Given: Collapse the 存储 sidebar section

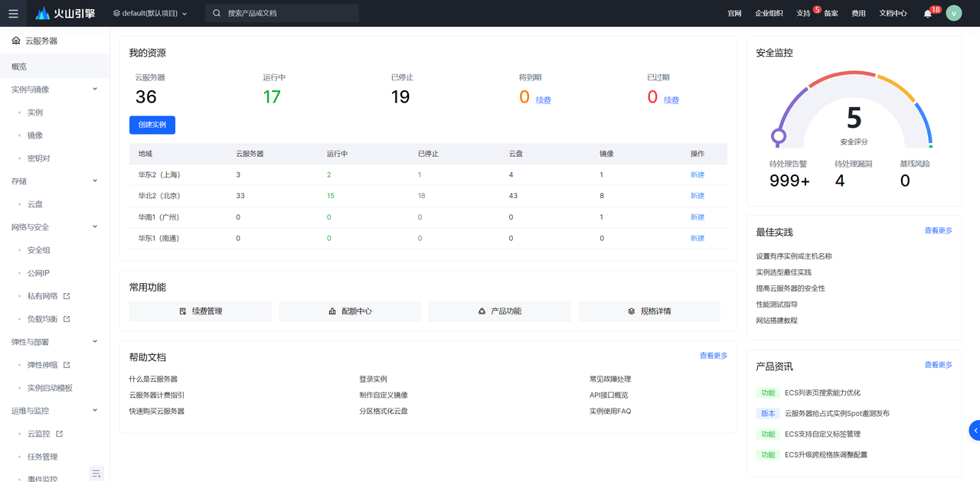Looking at the screenshot, I should 95,181.
